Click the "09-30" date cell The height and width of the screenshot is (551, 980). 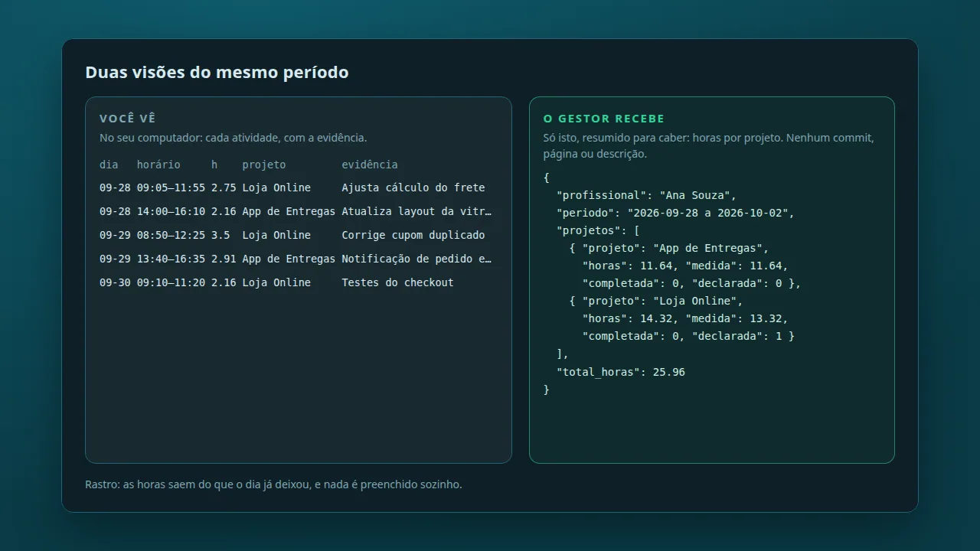pos(115,282)
